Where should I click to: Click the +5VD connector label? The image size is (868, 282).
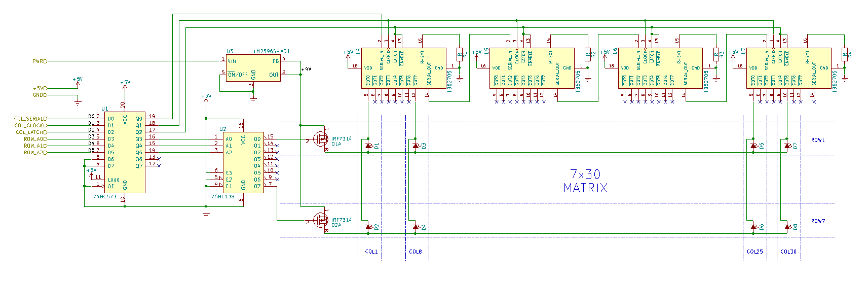(x=40, y=88)
